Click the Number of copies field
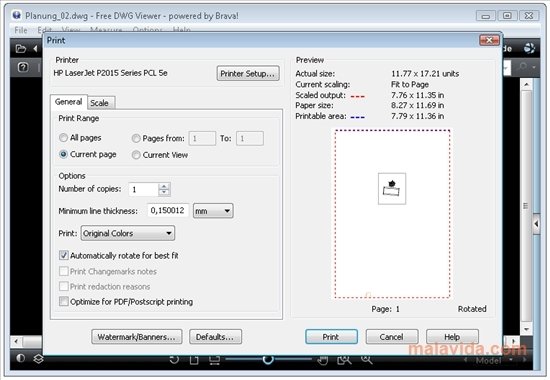The height and width of the screenshot is (380, 550). point(143,189)
